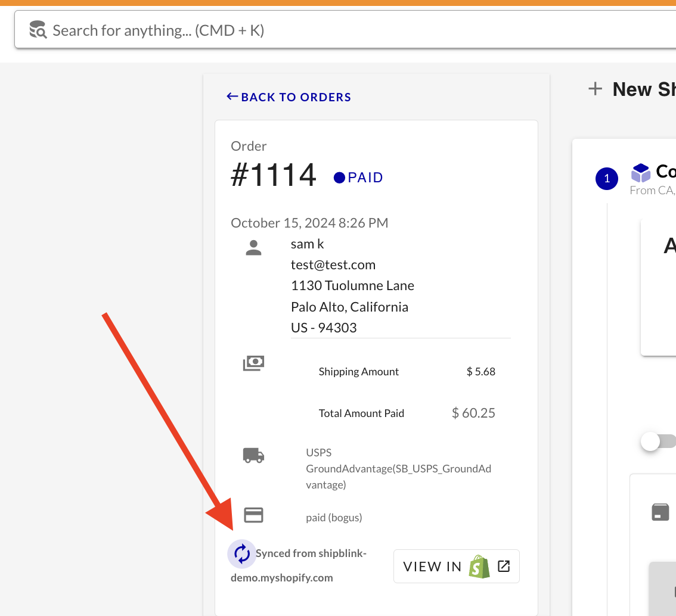Toggle the gray switch in shipment panel
Image resolution: width=676 pixels, height=616 pixels.
[658, 441]
